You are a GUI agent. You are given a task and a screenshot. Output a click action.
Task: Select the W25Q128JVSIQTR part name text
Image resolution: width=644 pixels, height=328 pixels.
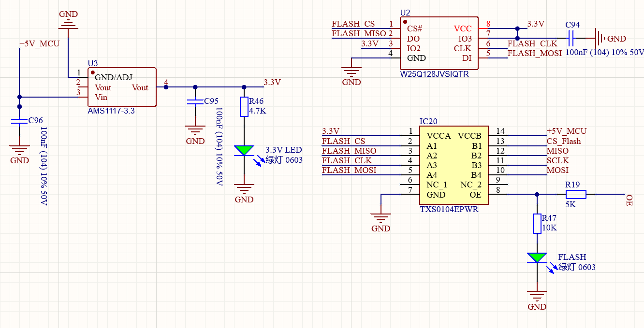click(x=434, y=74)
